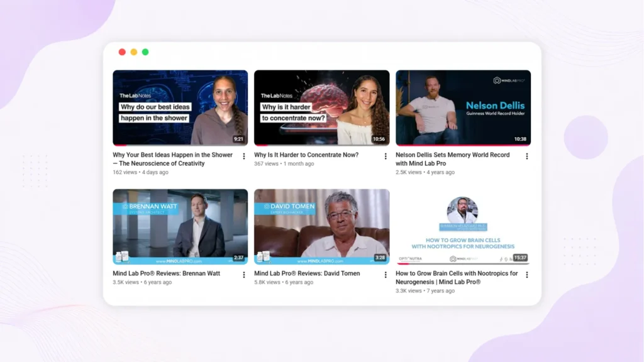The width and height of the screenshot is (644, 362).
Task: Click the red close window dot
Action: [x=122, y=52]
